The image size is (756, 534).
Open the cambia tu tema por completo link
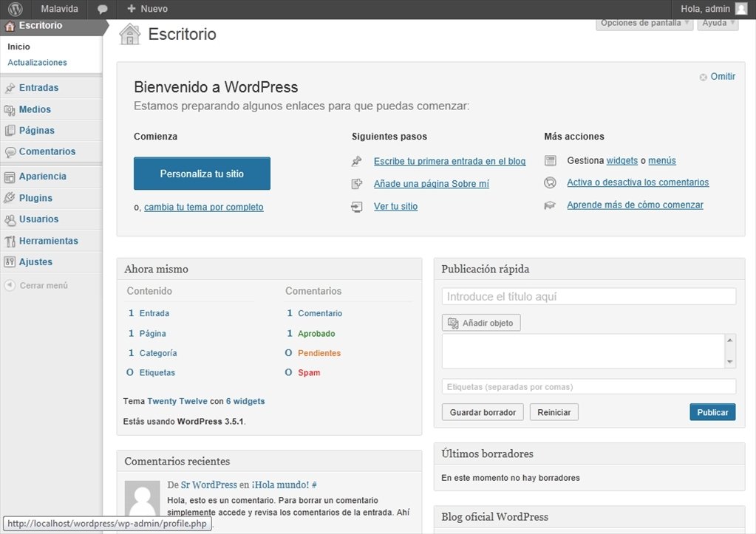click(x=203, y=208)
